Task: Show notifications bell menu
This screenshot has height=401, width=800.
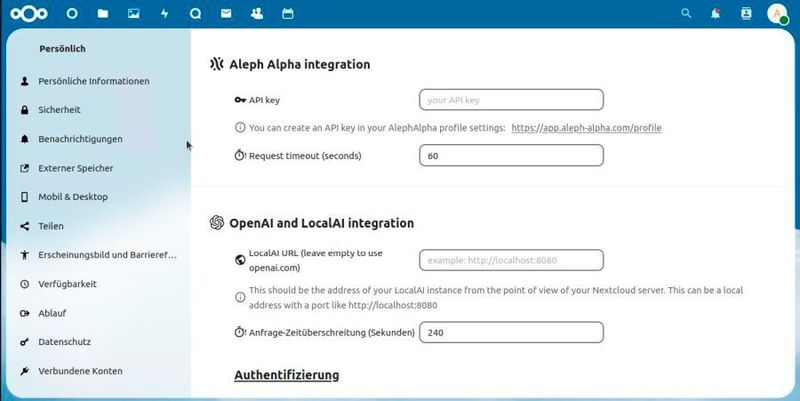Action: (x=716, y=14)
